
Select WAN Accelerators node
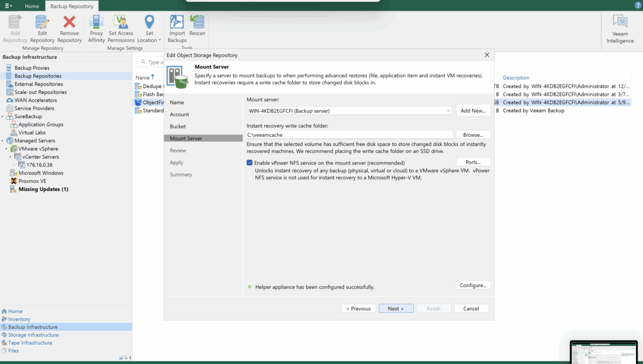35,100
